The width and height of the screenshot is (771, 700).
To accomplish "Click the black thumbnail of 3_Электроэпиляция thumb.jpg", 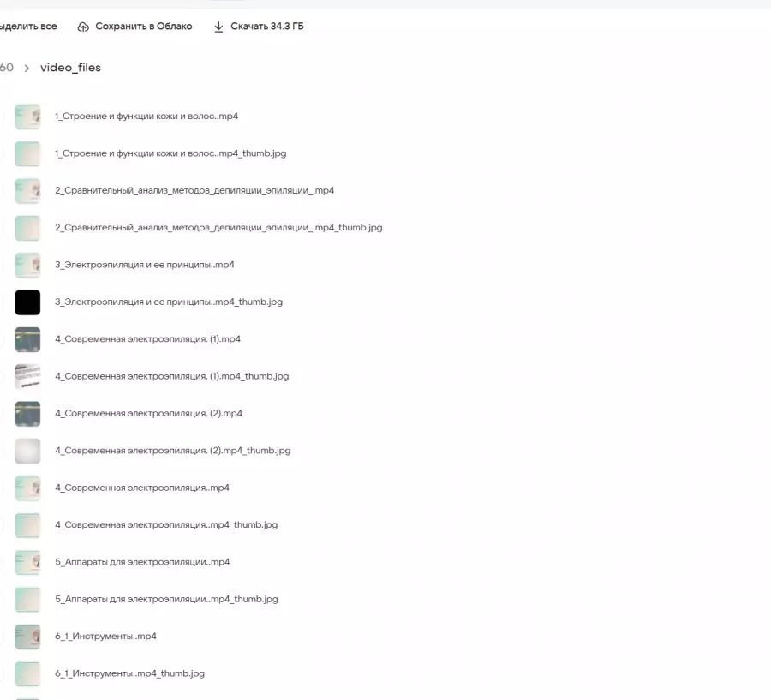I will coord(27,302).
